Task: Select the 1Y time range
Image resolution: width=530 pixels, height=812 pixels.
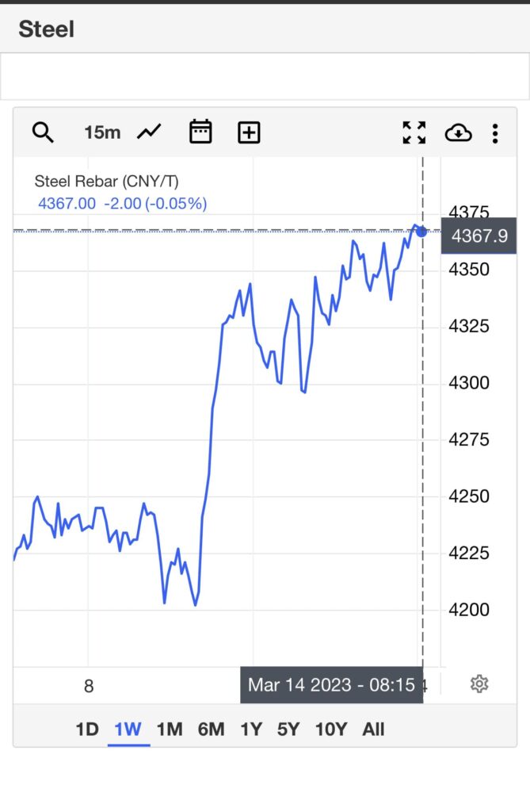Action: (x=251, y=729)
